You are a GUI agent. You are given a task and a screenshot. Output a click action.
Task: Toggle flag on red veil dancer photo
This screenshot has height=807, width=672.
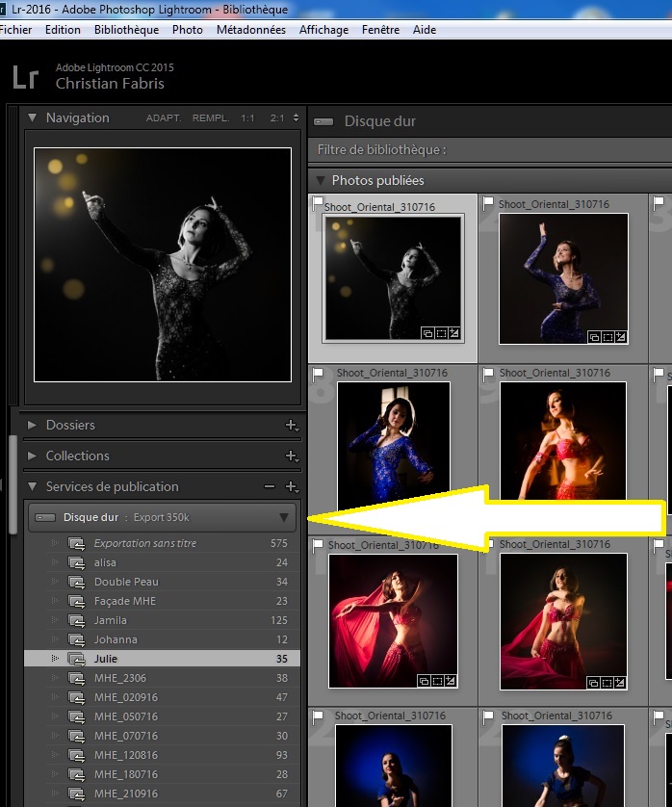coord(316,545)
